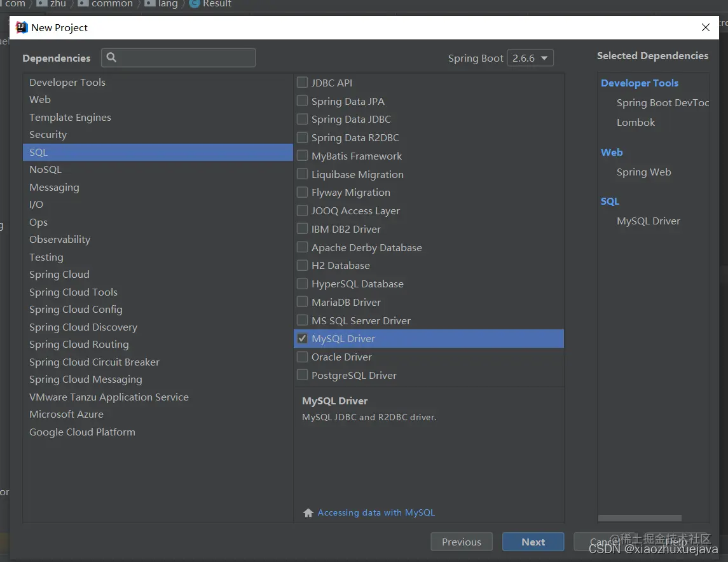
Task: Open the Testing category
Action: (158, 257)
